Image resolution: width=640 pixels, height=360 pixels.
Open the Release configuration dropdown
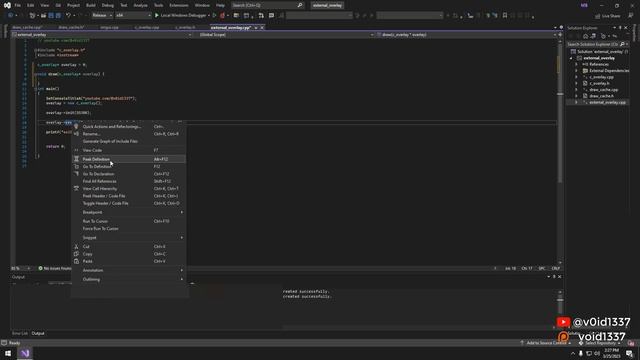tap(102, 16)
